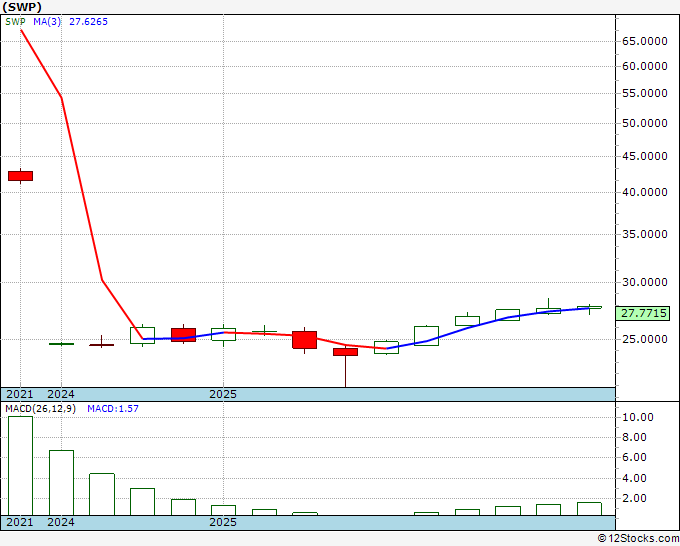Click 2025 on the MACD time axis
680x546 pixels.
pos(223,522)
